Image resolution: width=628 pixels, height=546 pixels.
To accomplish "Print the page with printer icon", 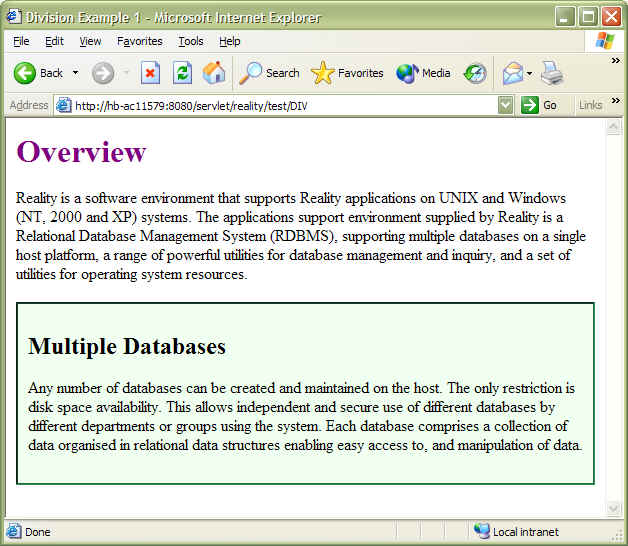I will (552, 73).
